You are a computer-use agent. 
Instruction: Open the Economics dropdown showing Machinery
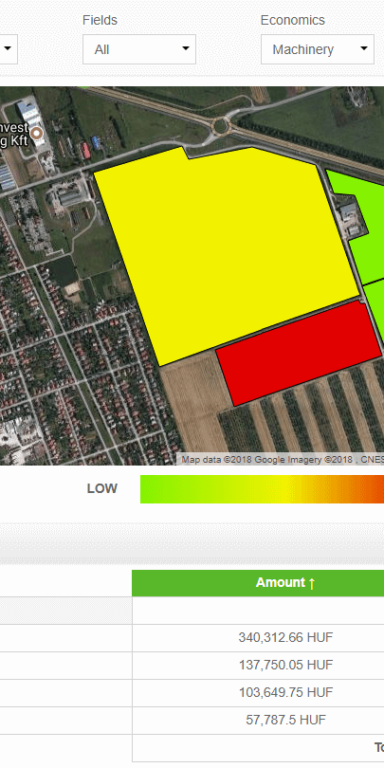tap(317, 49)
